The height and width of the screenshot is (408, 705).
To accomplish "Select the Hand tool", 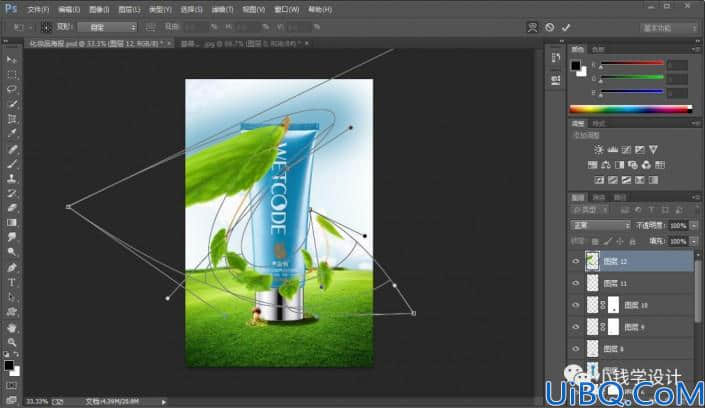I will point(12,327).
